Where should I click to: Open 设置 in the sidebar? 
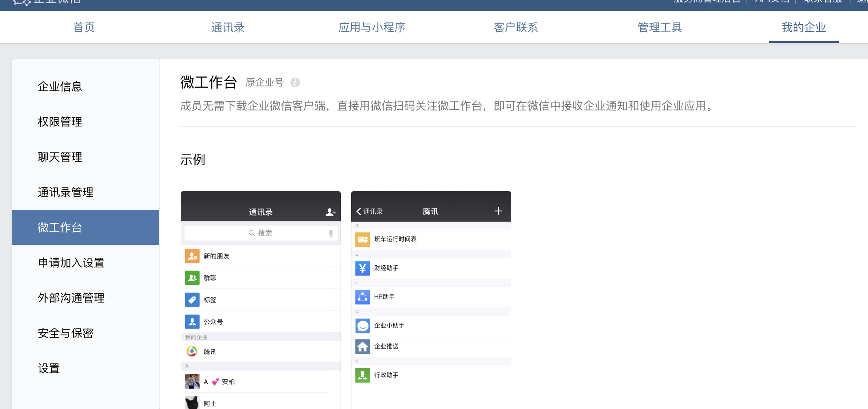[86, 368]
